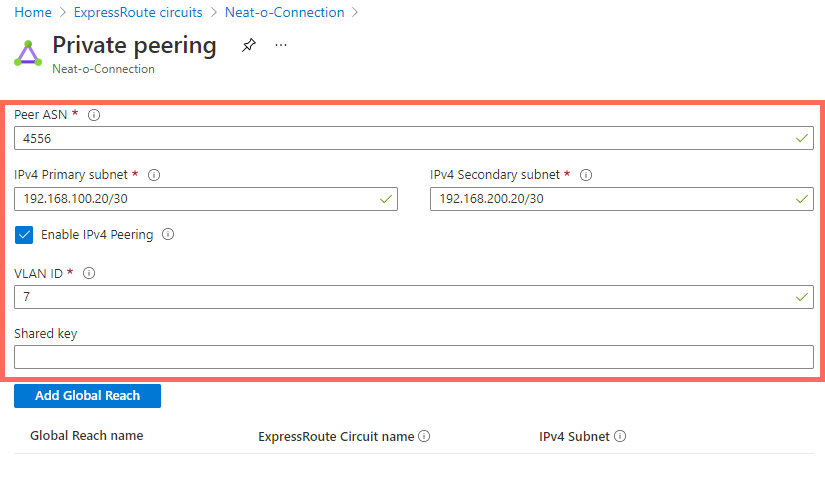The height and width of the screenshot is (490, 825).
Task: Show info for IPv4 Subnet column
Action: tap(620, 436)
